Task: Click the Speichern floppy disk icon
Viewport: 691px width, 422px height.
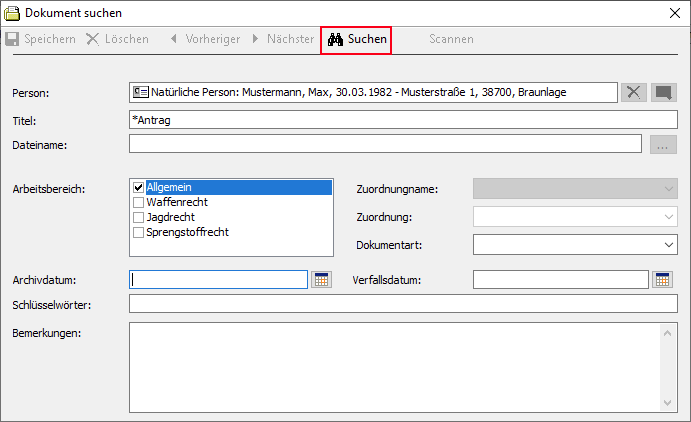Action: [x=13, y=39]
